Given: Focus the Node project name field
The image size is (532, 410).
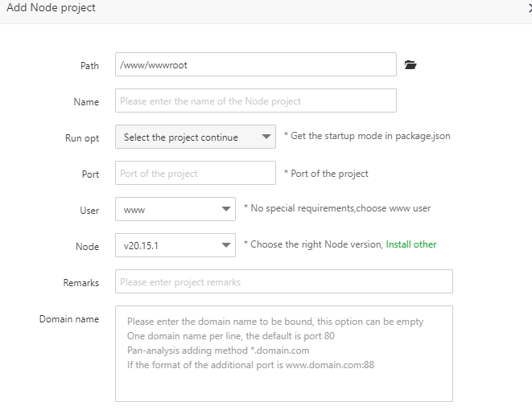Looking at the screenshot, I should click(x=256, y=101).
